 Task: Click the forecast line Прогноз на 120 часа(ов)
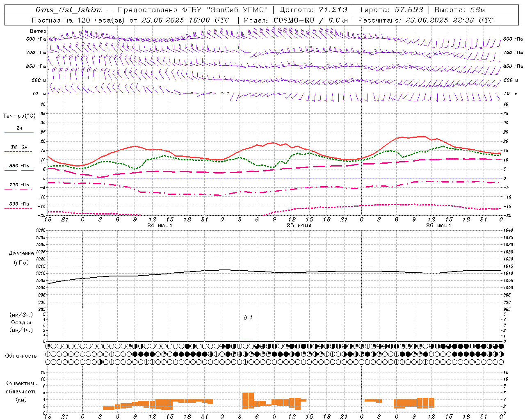pos(79,20)
